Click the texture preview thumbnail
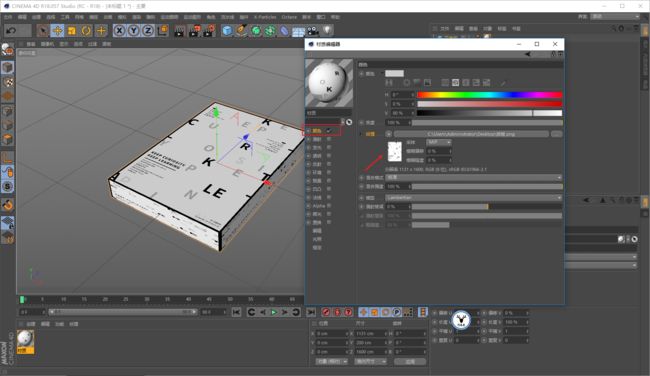650x376 pixels. pyautogui.click(x=395, y=151)
